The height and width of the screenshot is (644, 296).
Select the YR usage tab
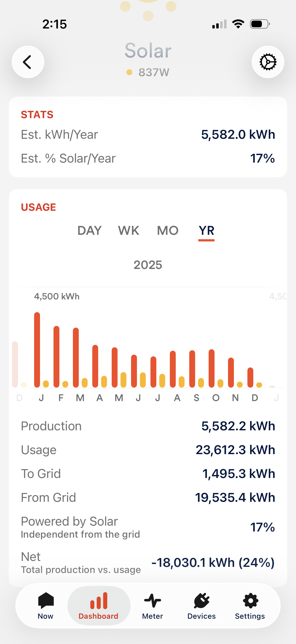tap(206, 230)
